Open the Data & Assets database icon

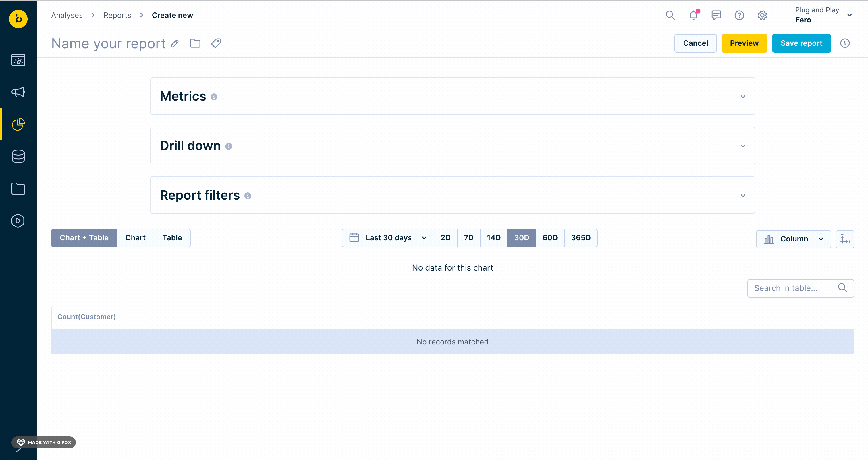tap(18, 156)
